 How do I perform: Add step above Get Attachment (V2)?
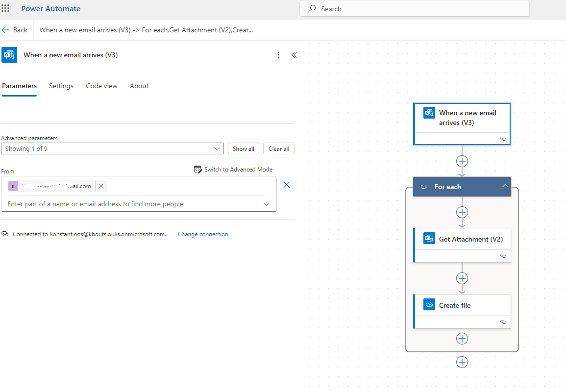[462, 212]
